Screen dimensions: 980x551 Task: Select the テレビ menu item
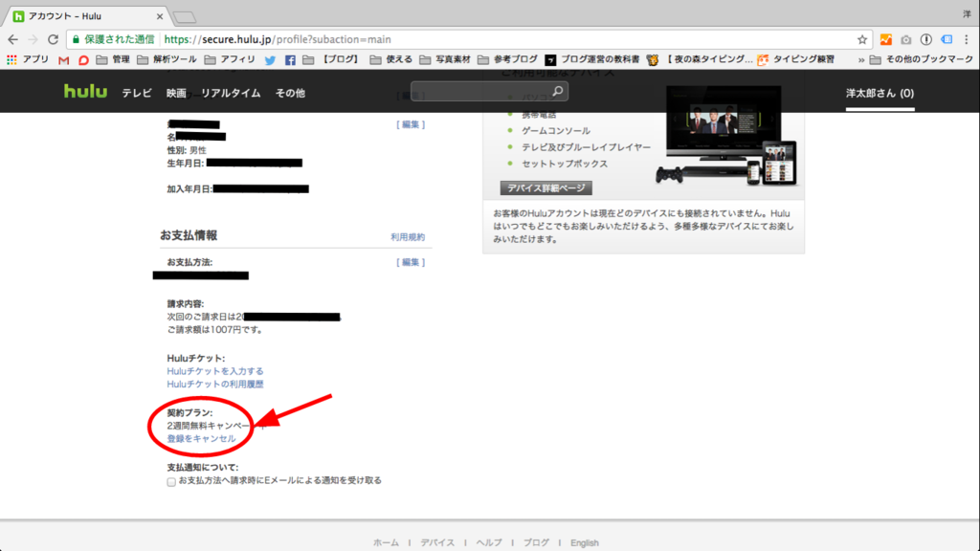click(x=137, y=93)
